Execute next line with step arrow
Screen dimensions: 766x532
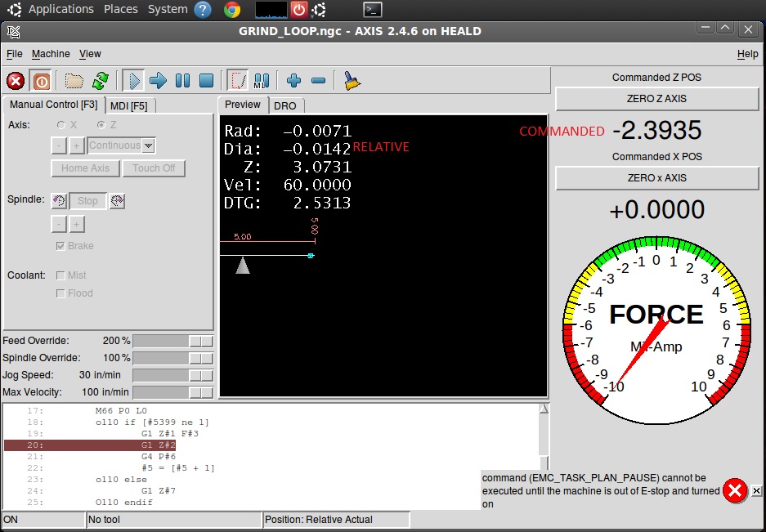click(x=158, y=81)
